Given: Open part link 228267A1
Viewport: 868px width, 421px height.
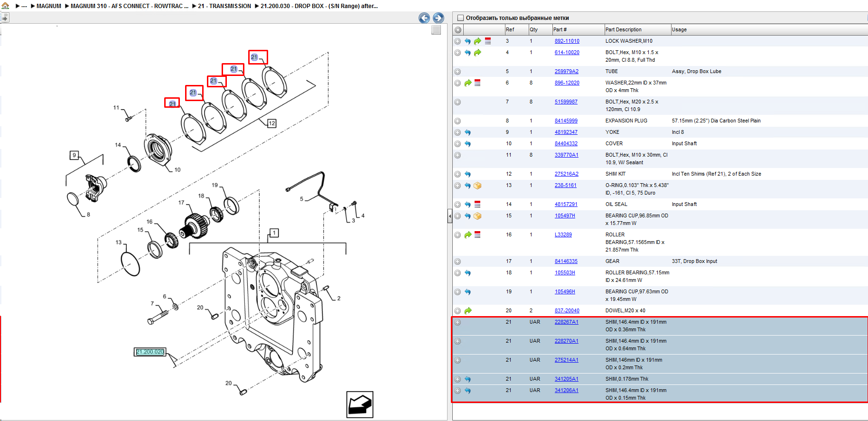Looking at the screenshot, I should (x=567, y=322).
